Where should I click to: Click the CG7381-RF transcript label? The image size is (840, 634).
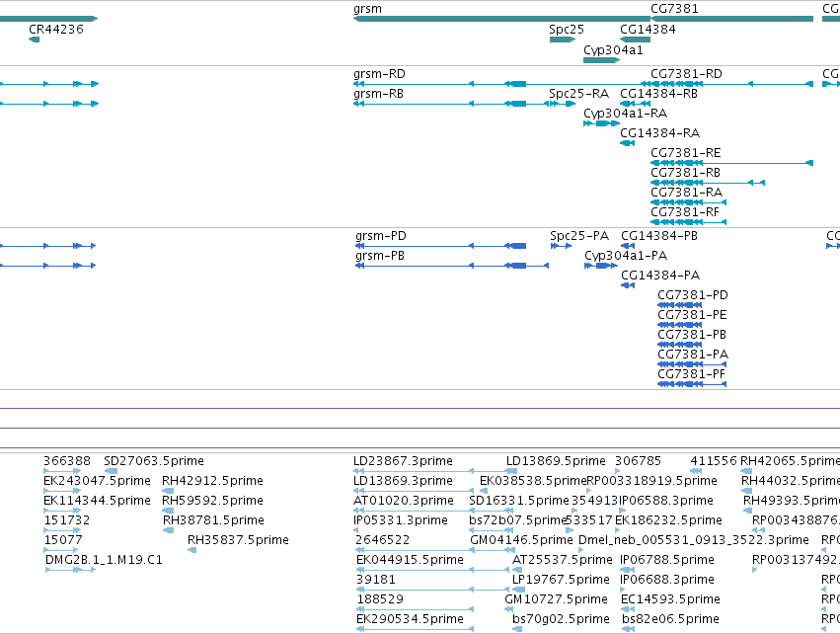[x=685, y=212]
